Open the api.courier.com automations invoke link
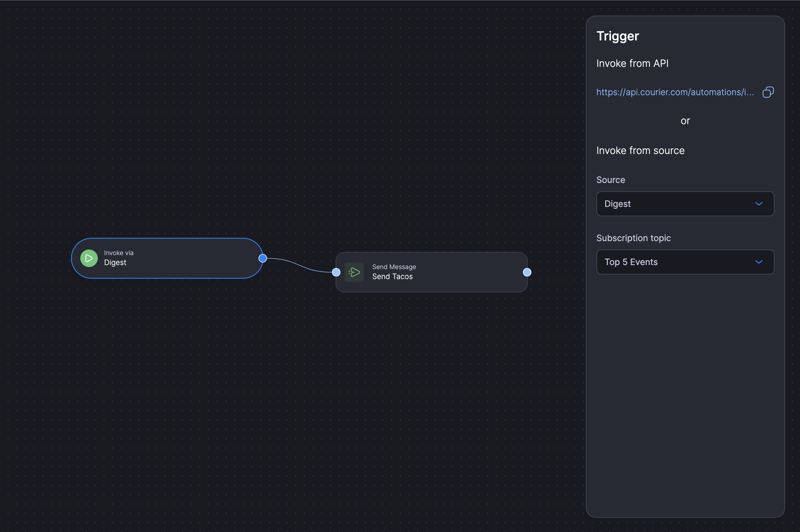Screen dimensions: 800x532 point(675,92)
